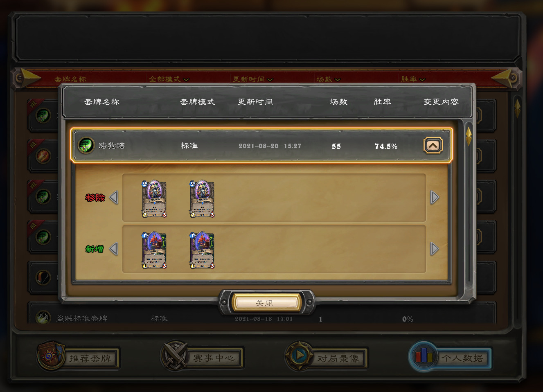Click the 关闭 close button
The image size is (543, 392).
point(267,303)
